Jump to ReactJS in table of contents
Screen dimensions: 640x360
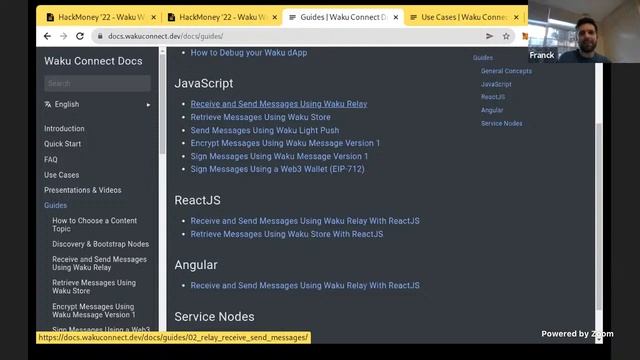(493, 97)
